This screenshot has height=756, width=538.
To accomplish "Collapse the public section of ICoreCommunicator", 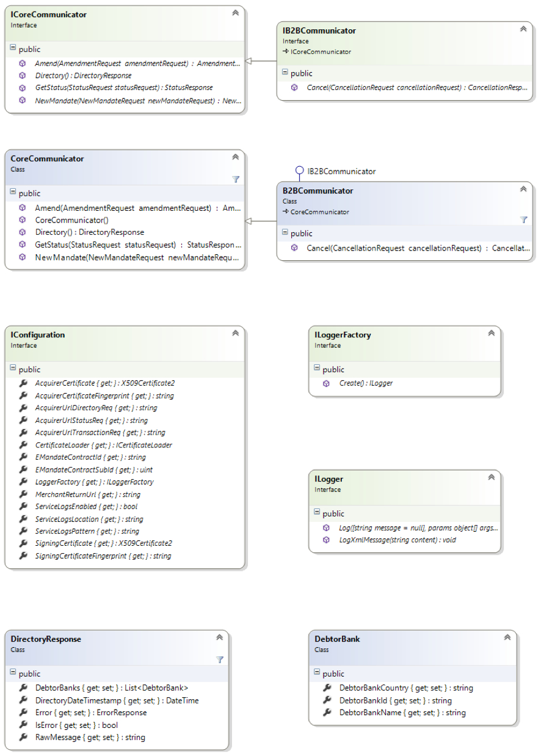I will click(x=13, y=49).
